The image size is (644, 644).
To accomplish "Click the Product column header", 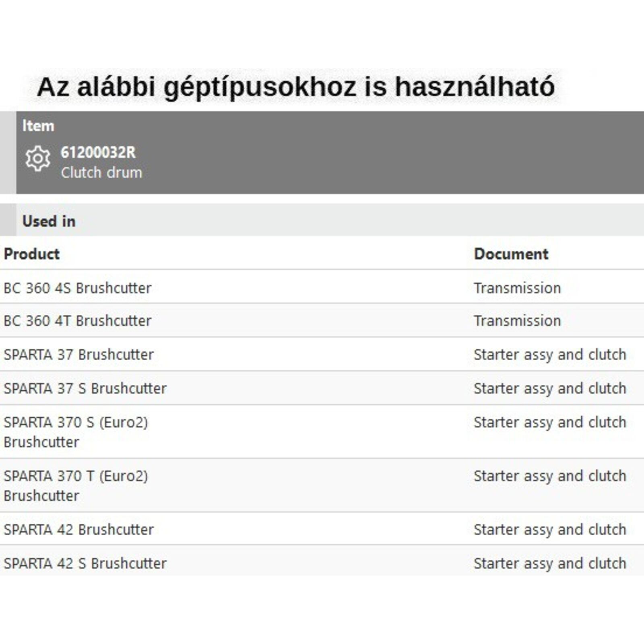I will click(x=32, y=254).
